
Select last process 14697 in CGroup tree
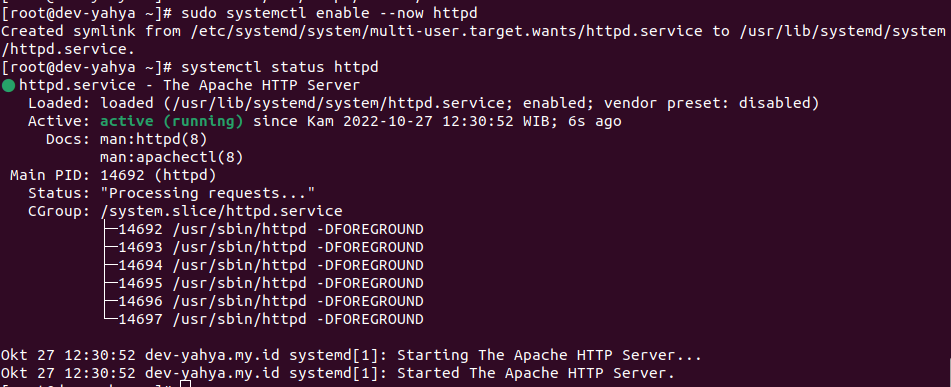[271, 320]
